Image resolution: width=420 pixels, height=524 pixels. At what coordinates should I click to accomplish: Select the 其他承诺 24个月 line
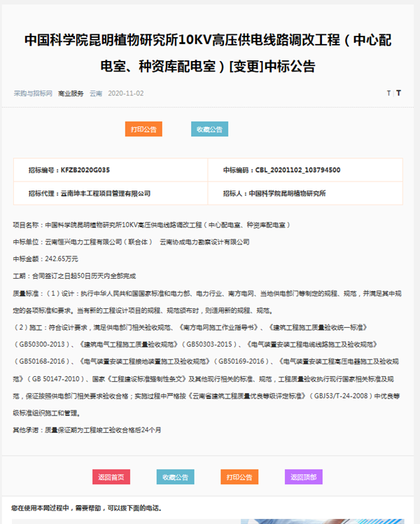pos(87,430)
